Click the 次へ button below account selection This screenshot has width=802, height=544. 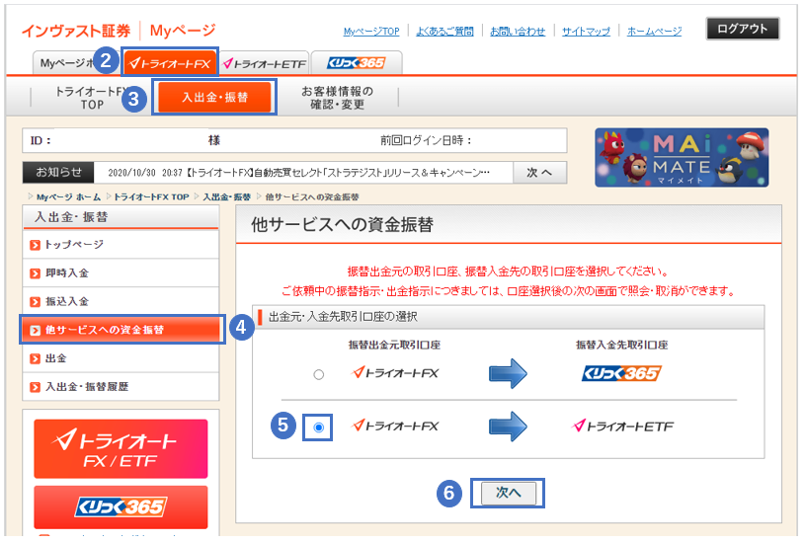508,493
